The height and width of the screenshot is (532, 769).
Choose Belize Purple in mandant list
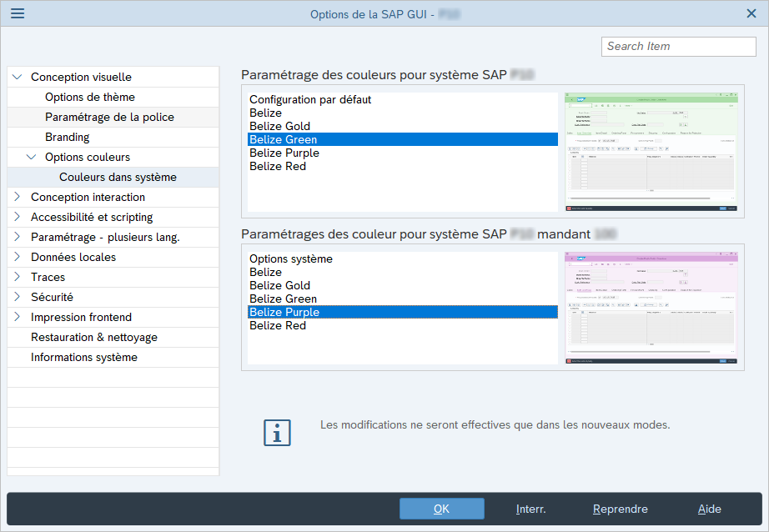pos(403,312)
